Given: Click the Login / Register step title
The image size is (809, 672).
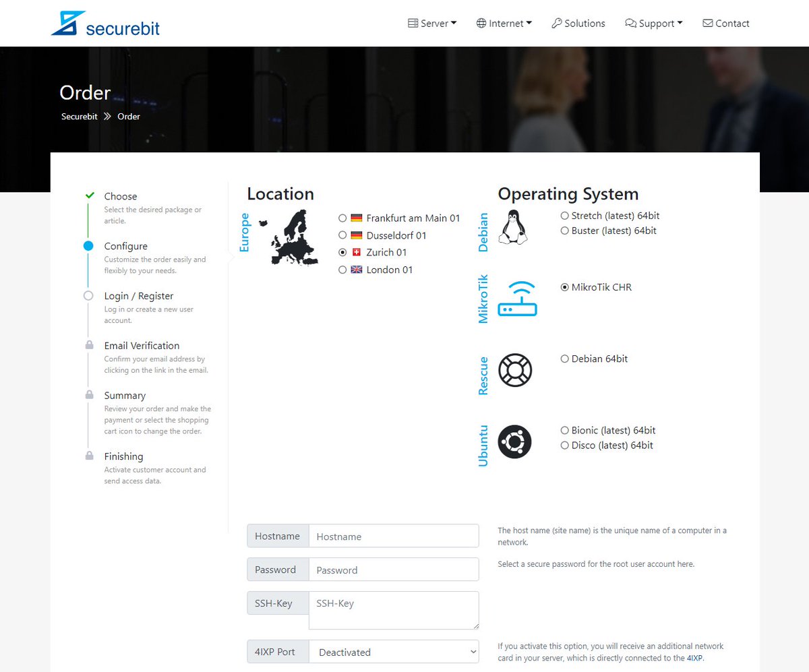Looking at the screenshot, I should 139,296.
